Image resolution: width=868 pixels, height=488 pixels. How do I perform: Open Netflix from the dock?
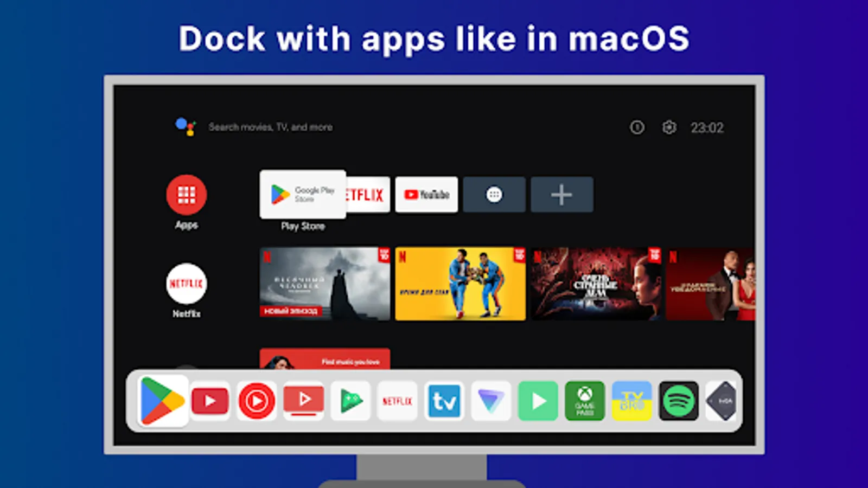point(397,401)
